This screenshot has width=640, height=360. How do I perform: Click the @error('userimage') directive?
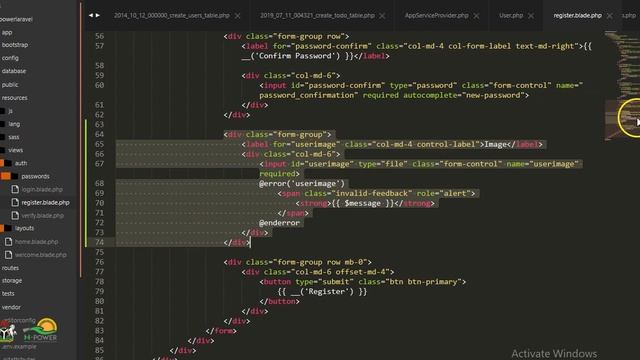[x=302, y=184]
